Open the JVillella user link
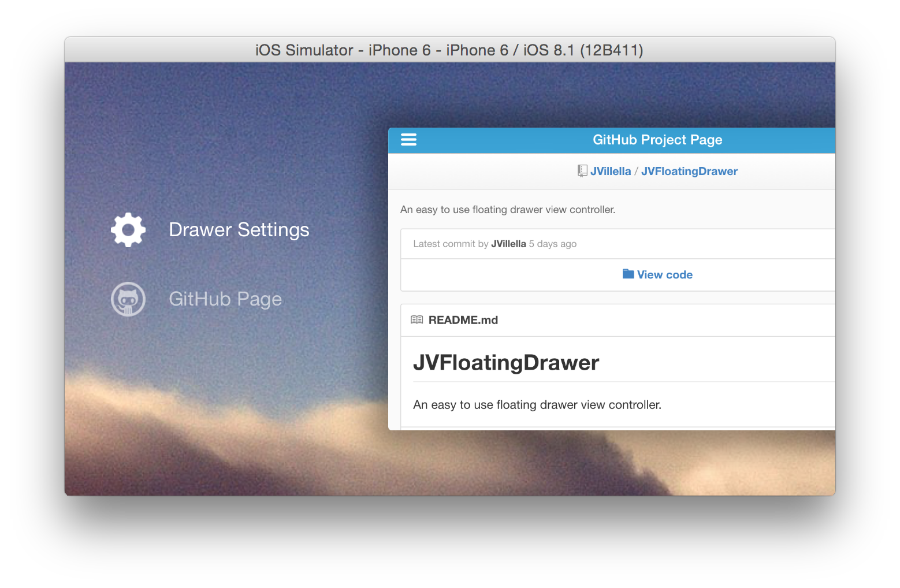900x588 pixels. pyautogui.click(x=611, y=171)
